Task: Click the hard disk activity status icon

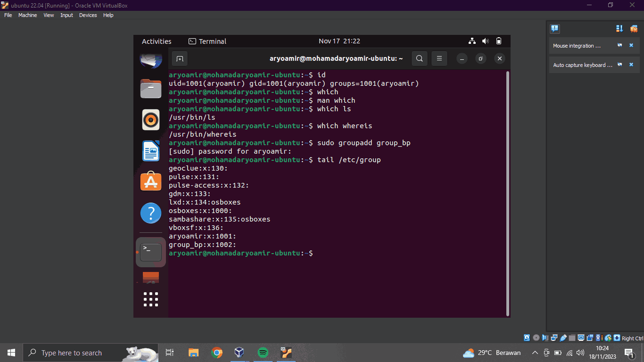Action: 527,338
